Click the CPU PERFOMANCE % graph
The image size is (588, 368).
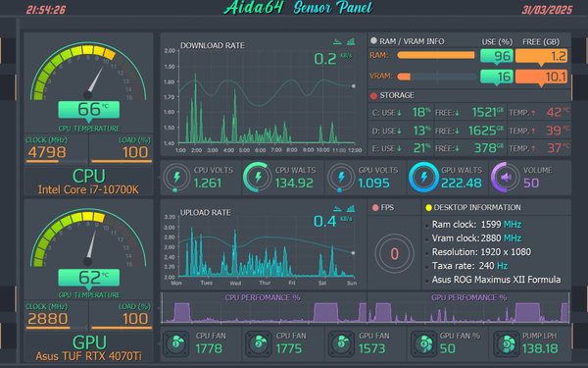tap(264, 312)
